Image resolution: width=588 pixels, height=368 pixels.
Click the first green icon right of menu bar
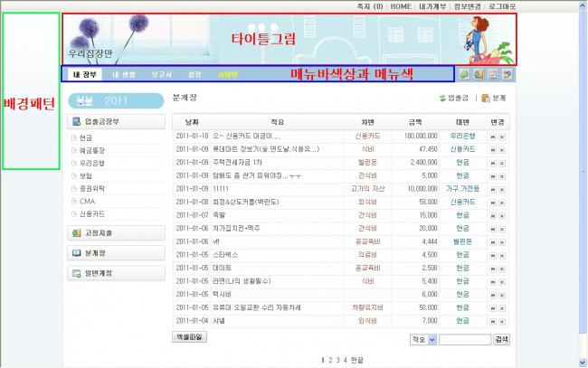pos(464,73)
